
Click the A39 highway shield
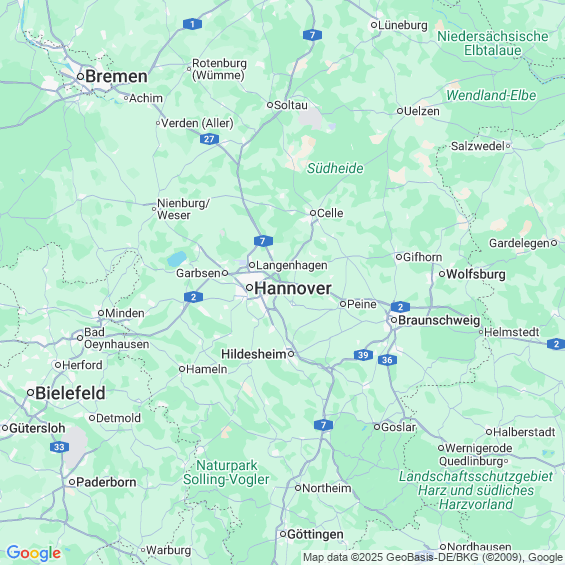point(363,355)
